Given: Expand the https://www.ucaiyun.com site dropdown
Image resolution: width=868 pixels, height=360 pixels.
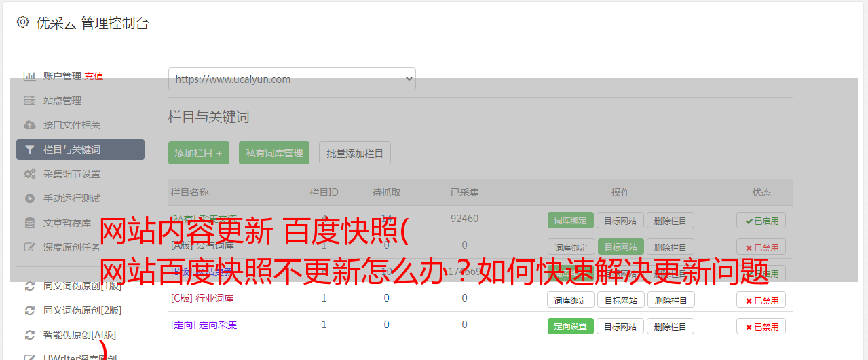Looking at the screenshot, I should [292, 79].
